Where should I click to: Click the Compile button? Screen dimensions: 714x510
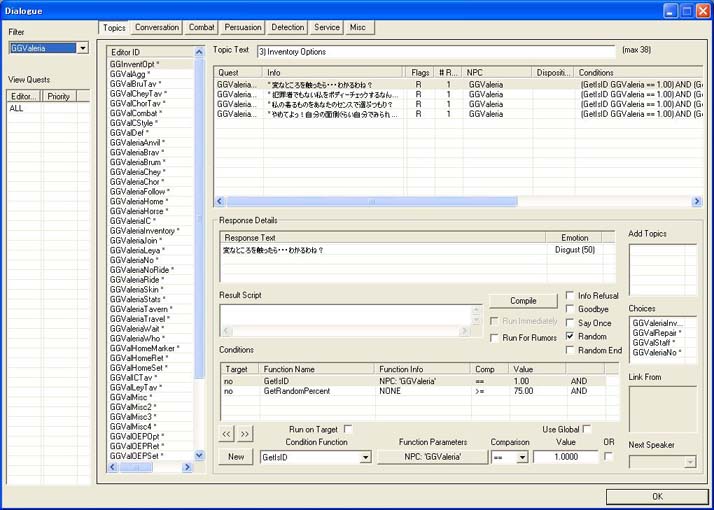(523, 301)
